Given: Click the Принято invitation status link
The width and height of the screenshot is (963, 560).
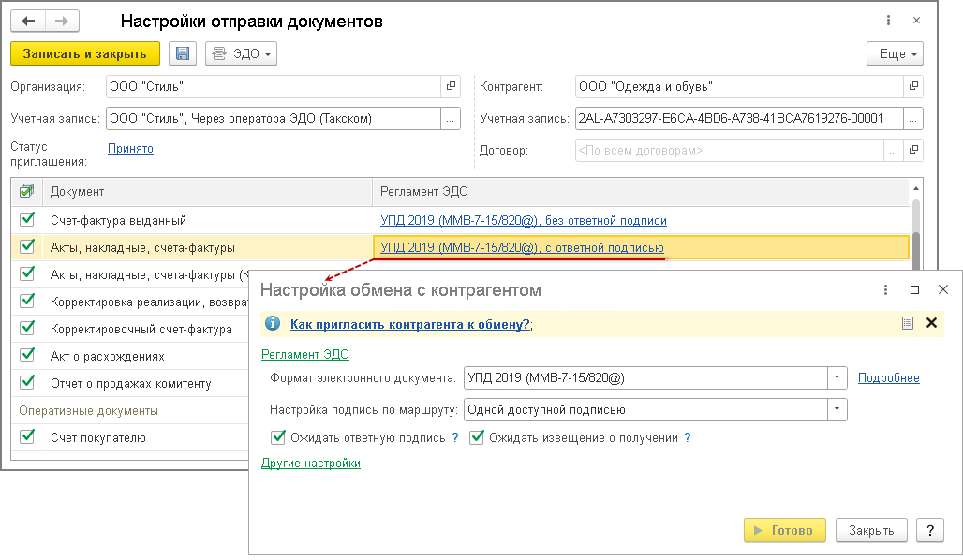Looking at the screenshot, I should pos(130,148).
